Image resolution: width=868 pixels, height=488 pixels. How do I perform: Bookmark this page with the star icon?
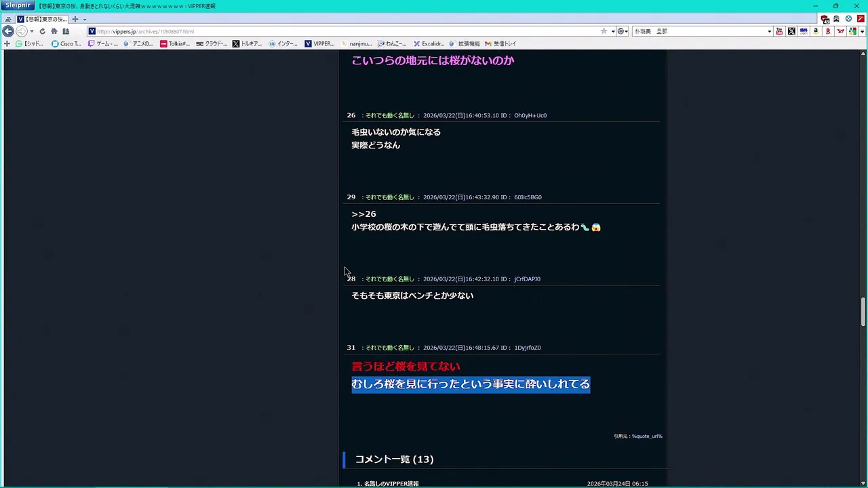604,31
